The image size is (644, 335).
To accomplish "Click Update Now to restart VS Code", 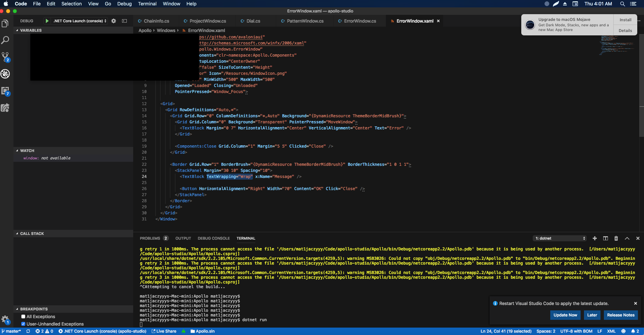I will (x=565, y=315).
